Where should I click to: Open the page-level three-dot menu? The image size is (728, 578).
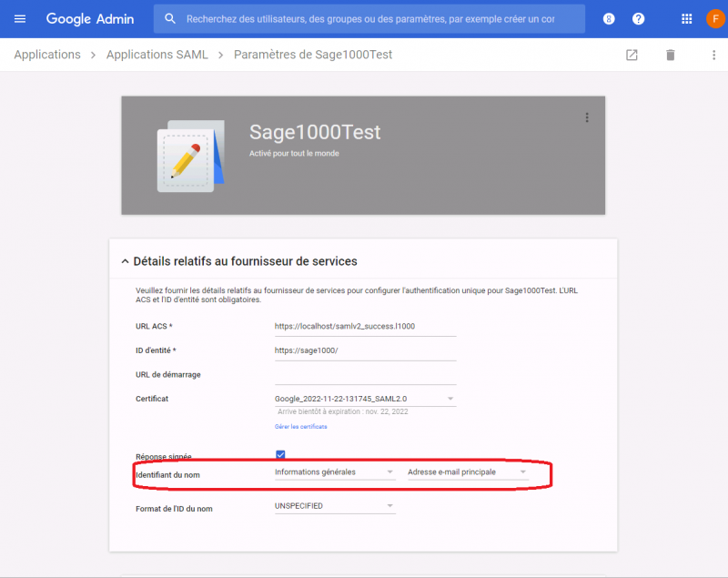click(713, 56)
